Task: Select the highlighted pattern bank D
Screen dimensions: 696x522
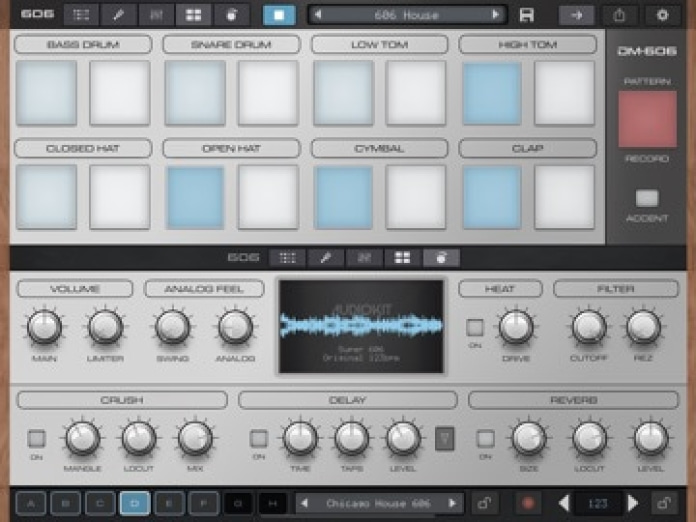Action: 134,503
